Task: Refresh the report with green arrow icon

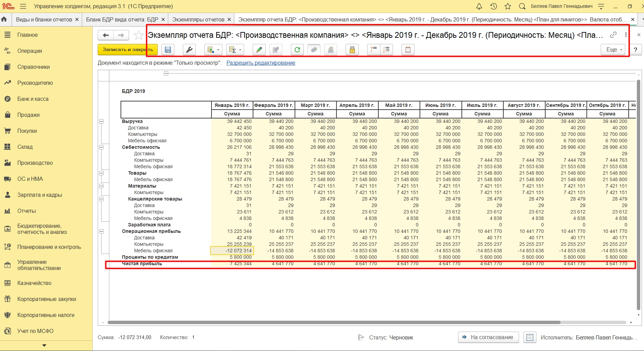Action: point(297,50)
